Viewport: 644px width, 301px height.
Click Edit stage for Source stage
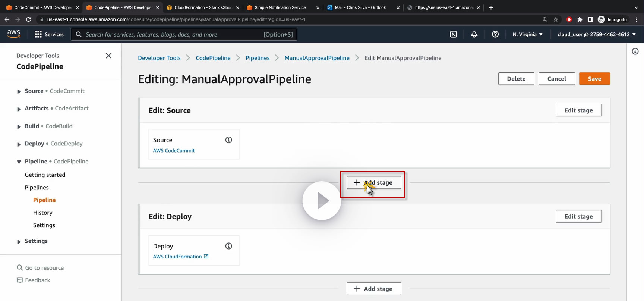coord(578,110)
